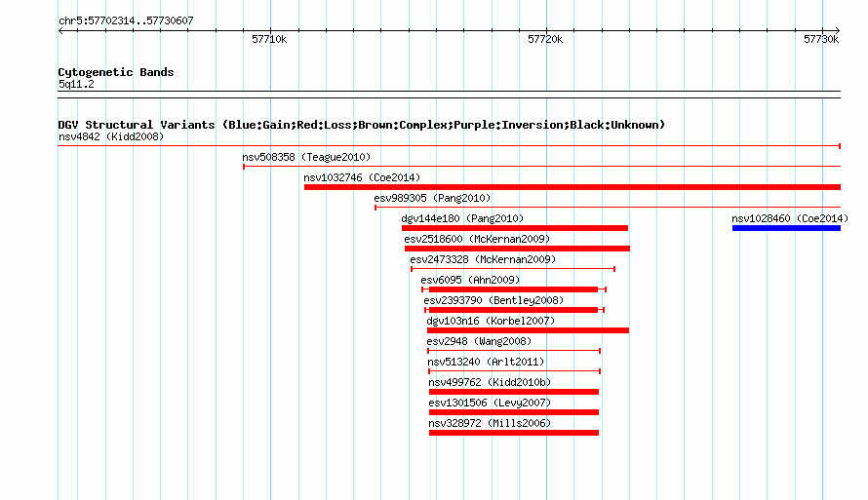
Task: Click the 57730k ruler tick label
Action: (x=821, y=39)
